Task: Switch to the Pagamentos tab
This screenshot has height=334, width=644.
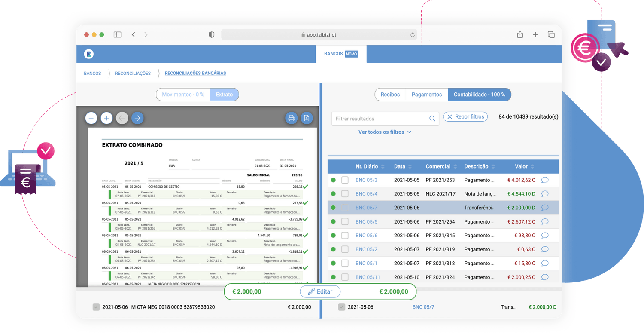Action: click(426, 95)
